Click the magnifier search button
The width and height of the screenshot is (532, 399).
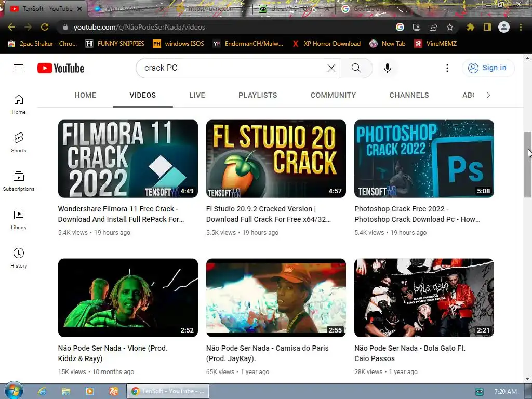(356, 68)
